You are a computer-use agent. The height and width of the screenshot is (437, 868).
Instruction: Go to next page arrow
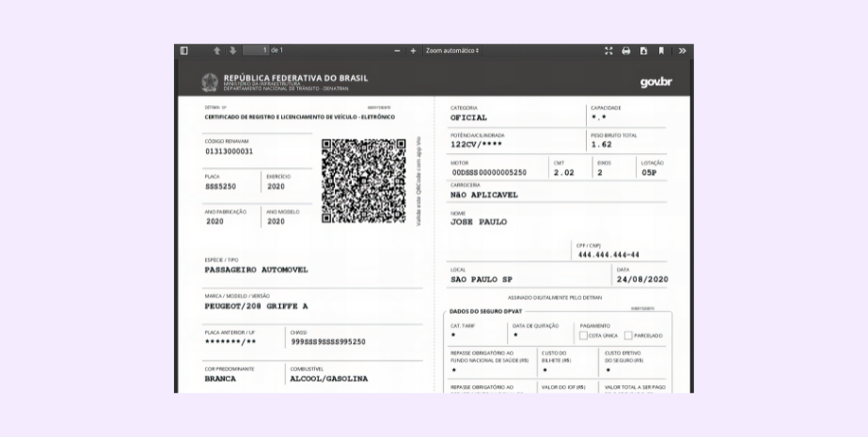point(233,51)
